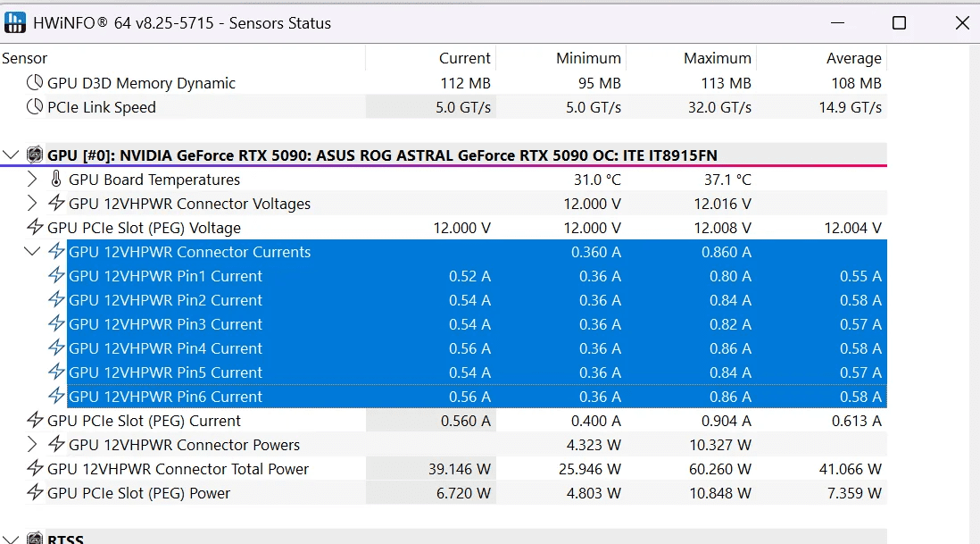Select the GPU PCIe Slot (PEG) Current row
Screen dimensions: 980x544
[144, 421]
